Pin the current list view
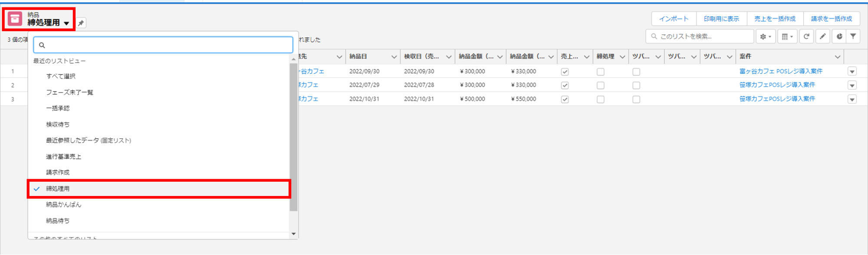Viewport: 868px width, 255px height. [81, 23]
